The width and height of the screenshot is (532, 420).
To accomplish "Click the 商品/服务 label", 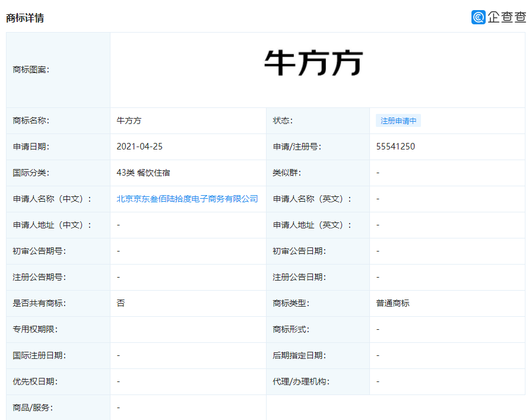I will tap(33, 408).
